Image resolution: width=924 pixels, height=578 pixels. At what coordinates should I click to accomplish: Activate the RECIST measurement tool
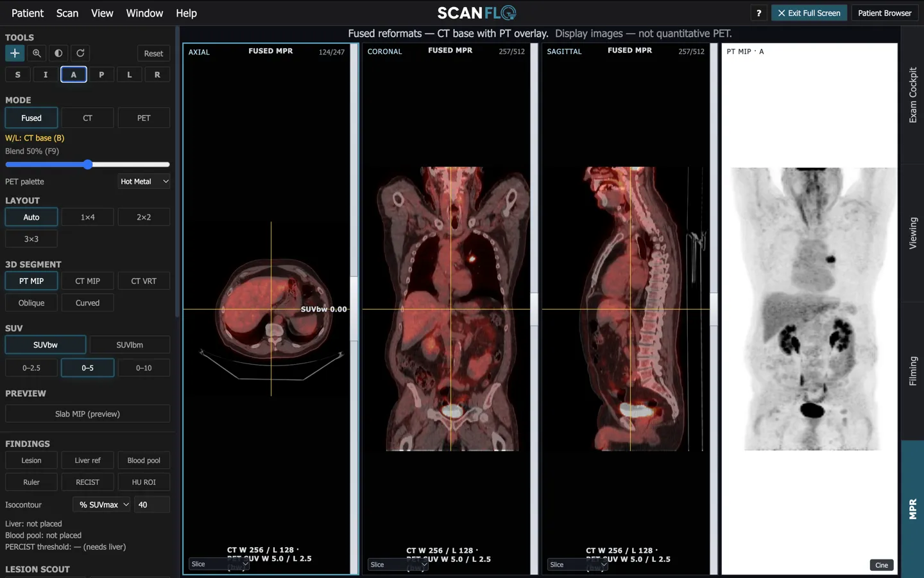(x=88, y=482)
